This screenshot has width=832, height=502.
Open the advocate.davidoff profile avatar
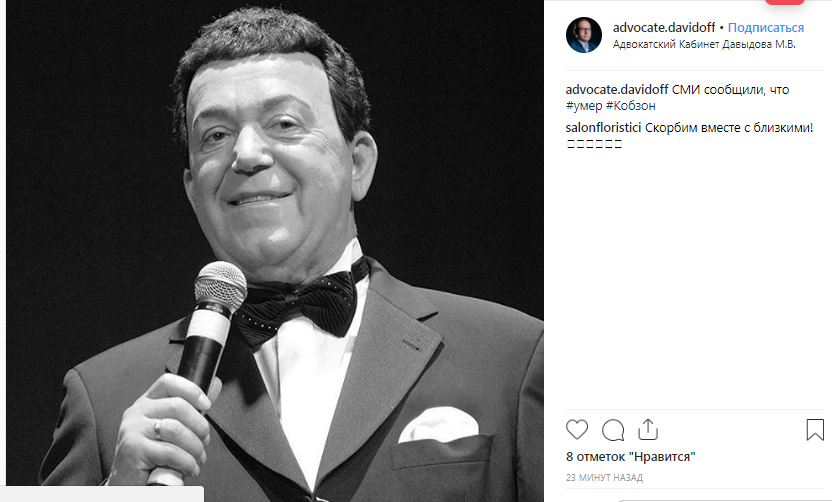pos(584,35)
